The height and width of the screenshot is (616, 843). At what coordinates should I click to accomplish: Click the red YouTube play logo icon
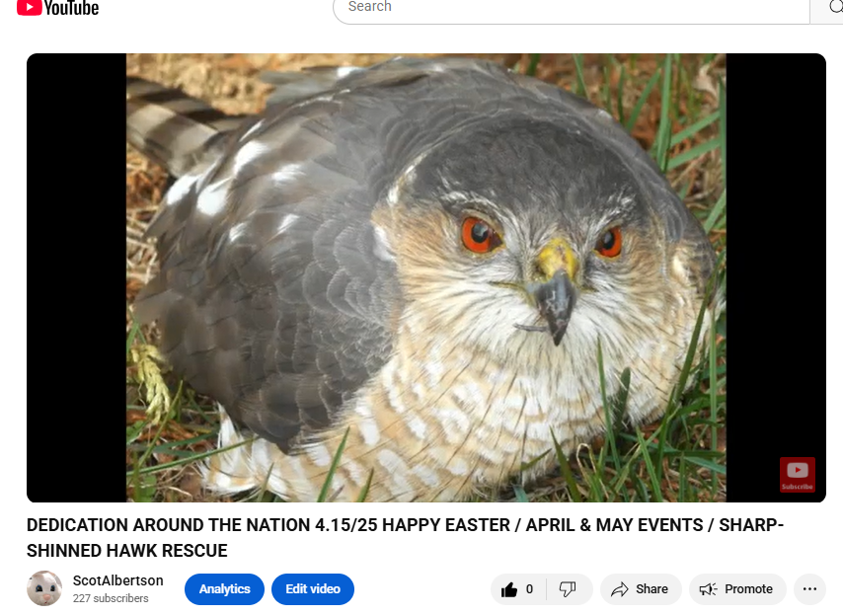29,7
